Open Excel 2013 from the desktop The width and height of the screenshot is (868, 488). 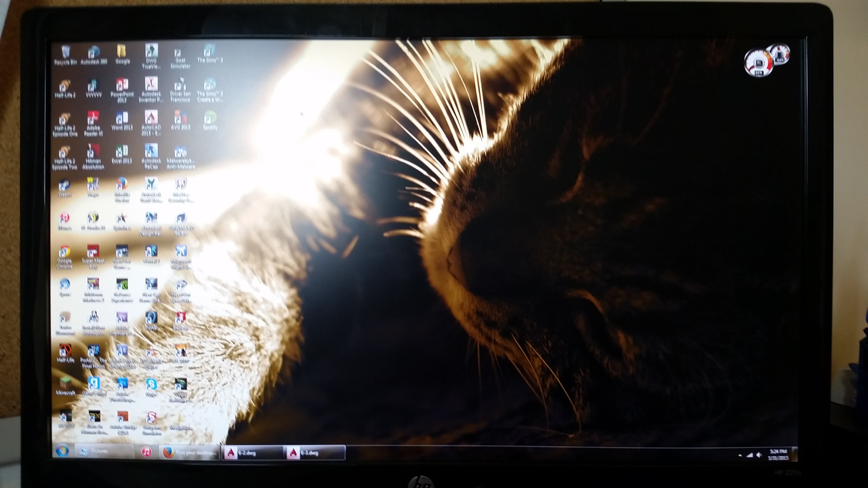pos(122,155)
